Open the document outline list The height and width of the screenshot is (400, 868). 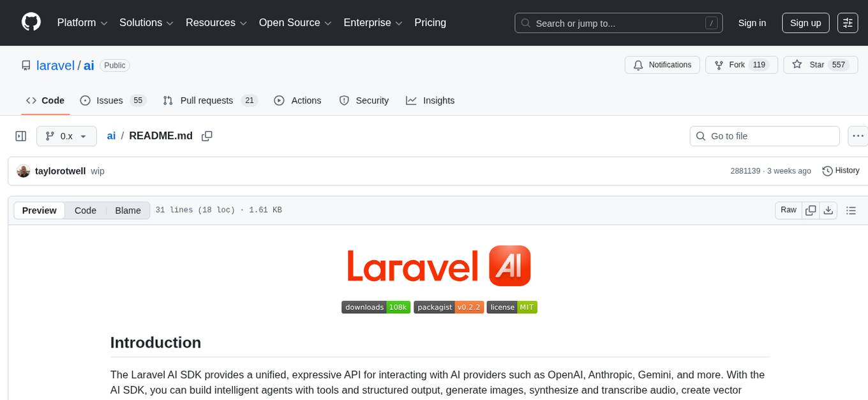point(850,210)
